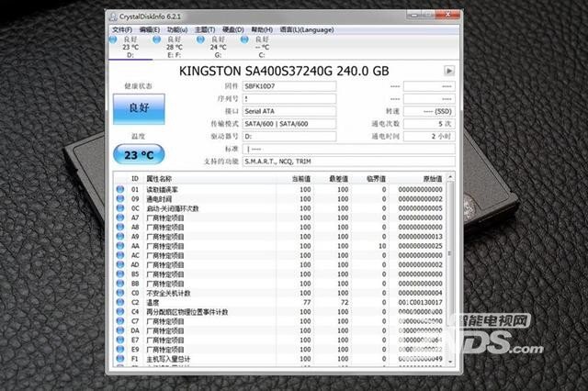Click scrollbar up arrow in SMART list
This screenshot has width=588, height=391.
coord(450,176)
